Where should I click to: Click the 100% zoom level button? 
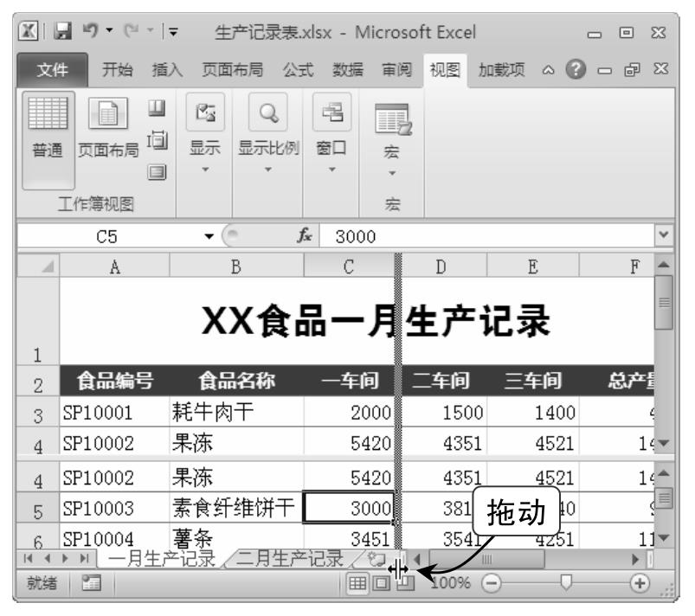(x=451, y=582)
